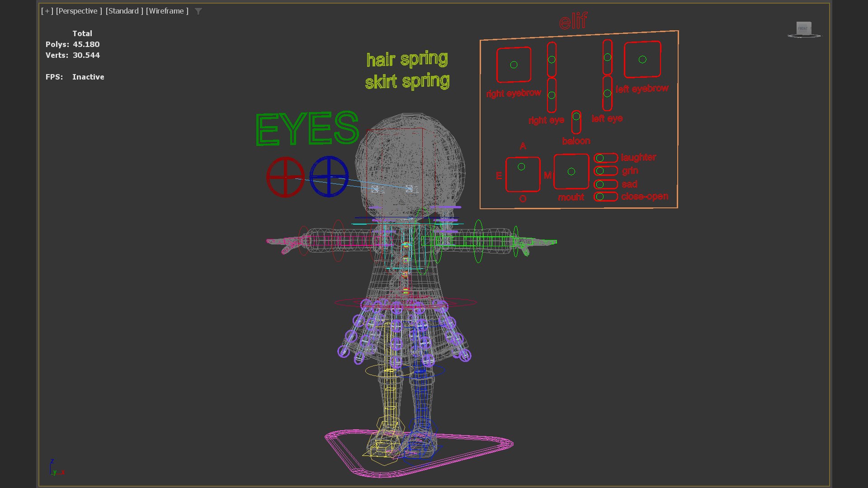The width and height of the screenshot is (868, 488).
Task: Click the "left eyebrow" label text
Action: 642,89
